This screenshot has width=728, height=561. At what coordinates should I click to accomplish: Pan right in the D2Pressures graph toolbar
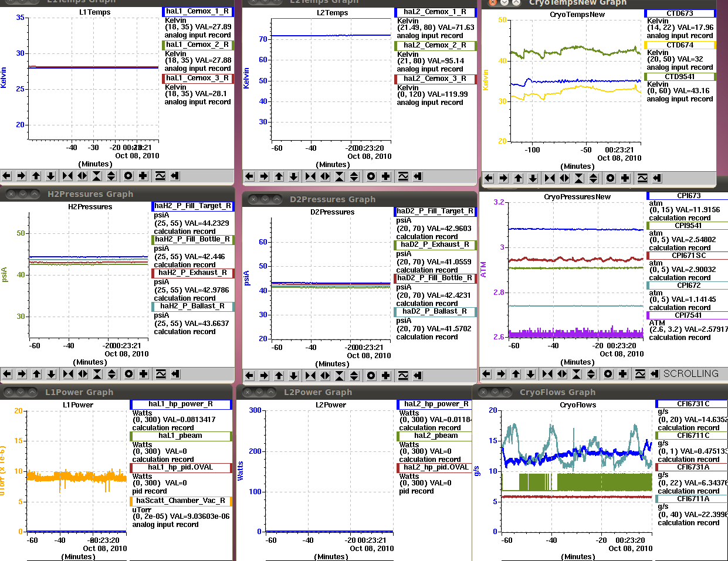pyautogui.click(x=264, y=376)
